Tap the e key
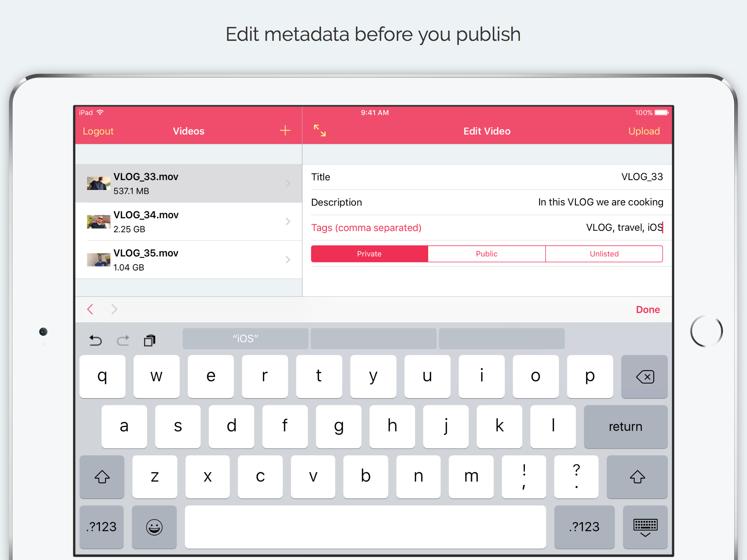Image resolution: width=747 pixels, height=560 pixels. point(211,377)
